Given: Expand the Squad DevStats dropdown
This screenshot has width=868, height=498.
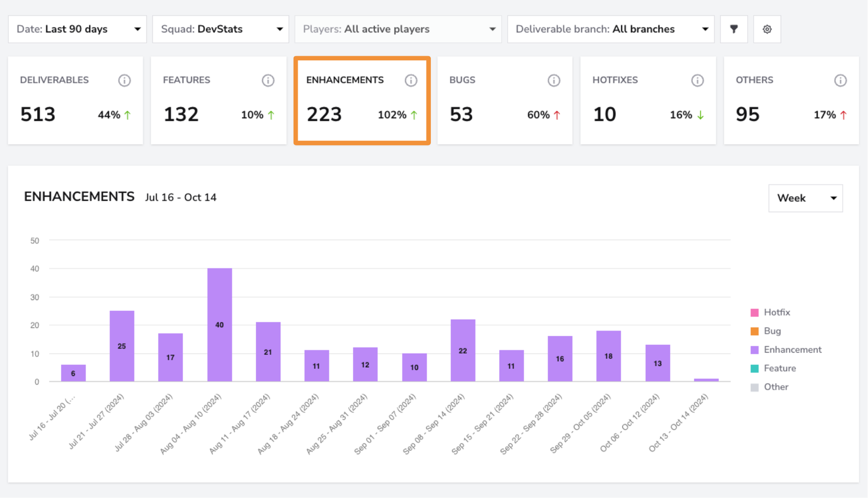Looking at the screenshot, I should (221, 29).
